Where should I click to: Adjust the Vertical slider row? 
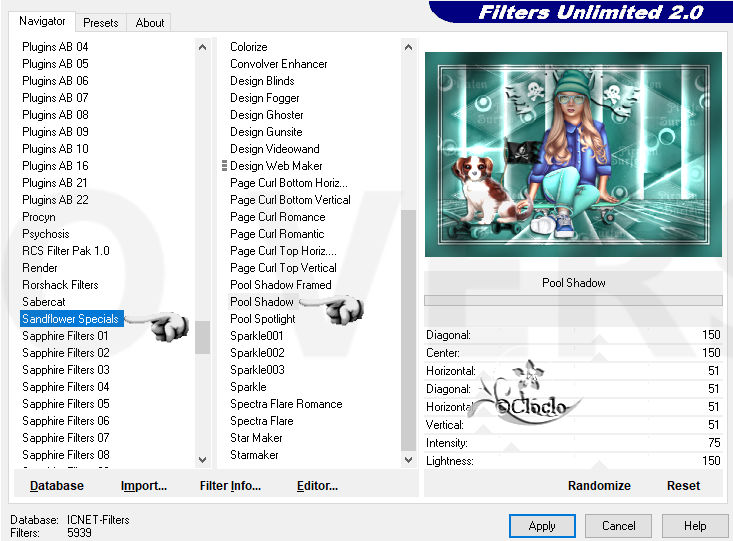pos(573,425)
